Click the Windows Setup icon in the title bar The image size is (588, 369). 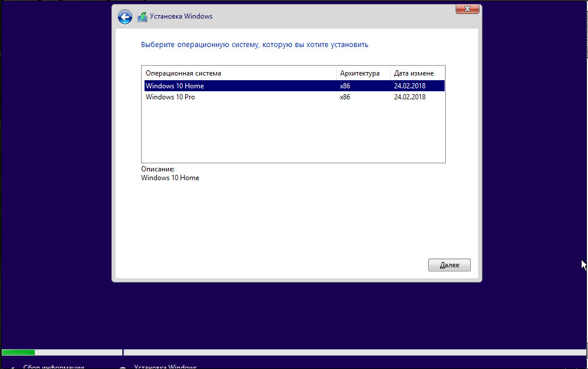click(142, 17)
